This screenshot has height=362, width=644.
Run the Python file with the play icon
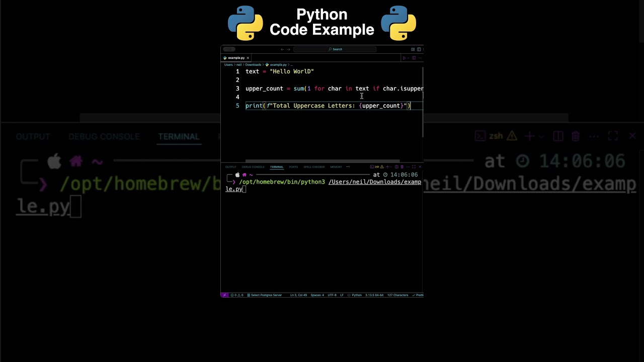tap(404, 58)
